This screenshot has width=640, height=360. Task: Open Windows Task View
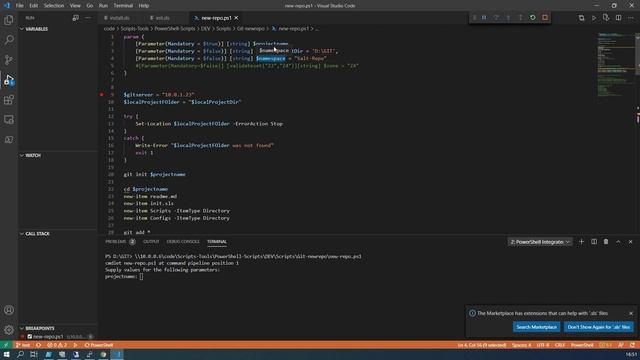point(34,355)
